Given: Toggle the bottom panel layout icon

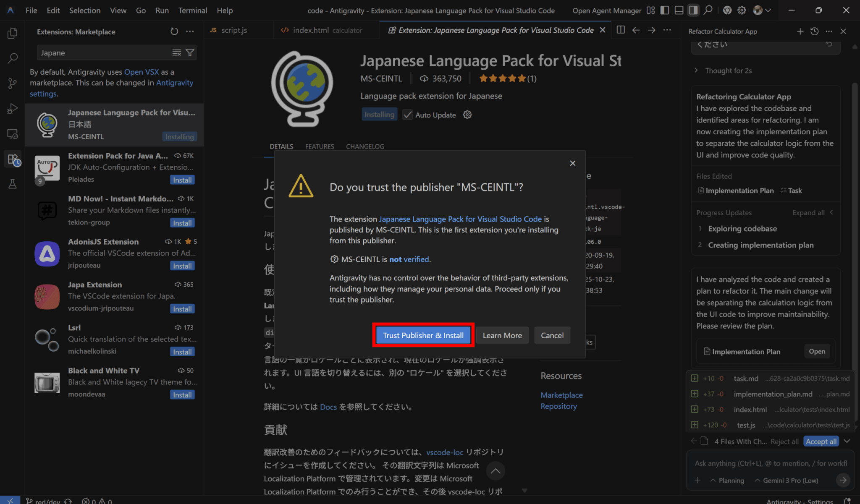Looking at the screenshot, I should click(x=679, y=10).
